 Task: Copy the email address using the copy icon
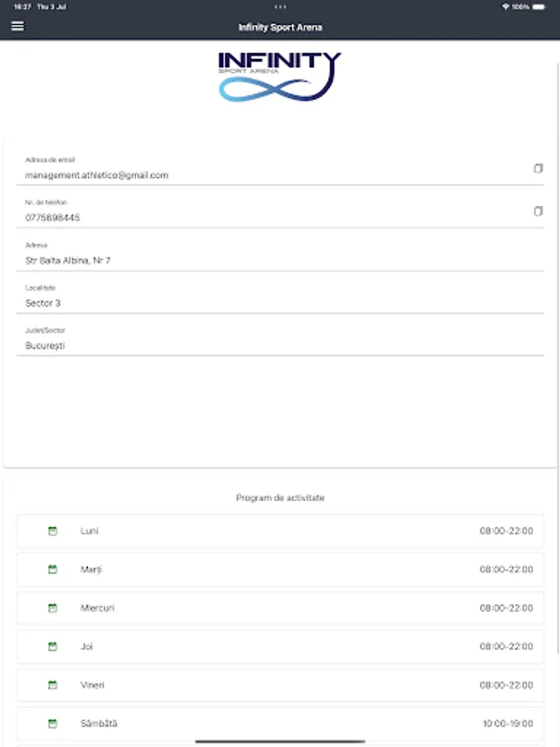537,168
